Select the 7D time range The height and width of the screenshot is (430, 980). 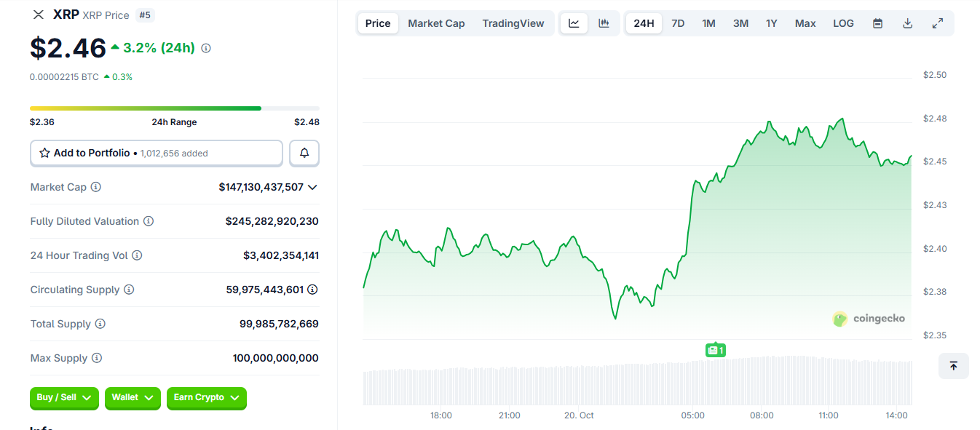point(678,23)
